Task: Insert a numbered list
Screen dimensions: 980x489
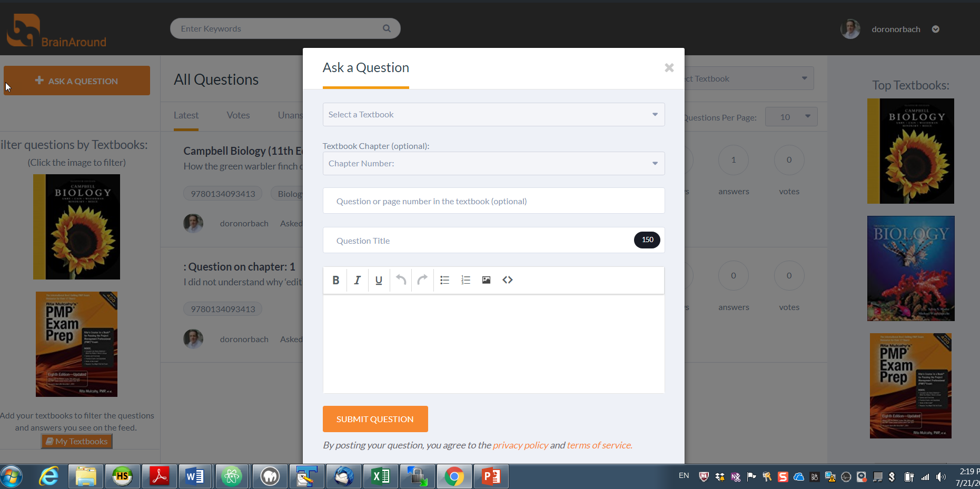Action: [466, 280]
